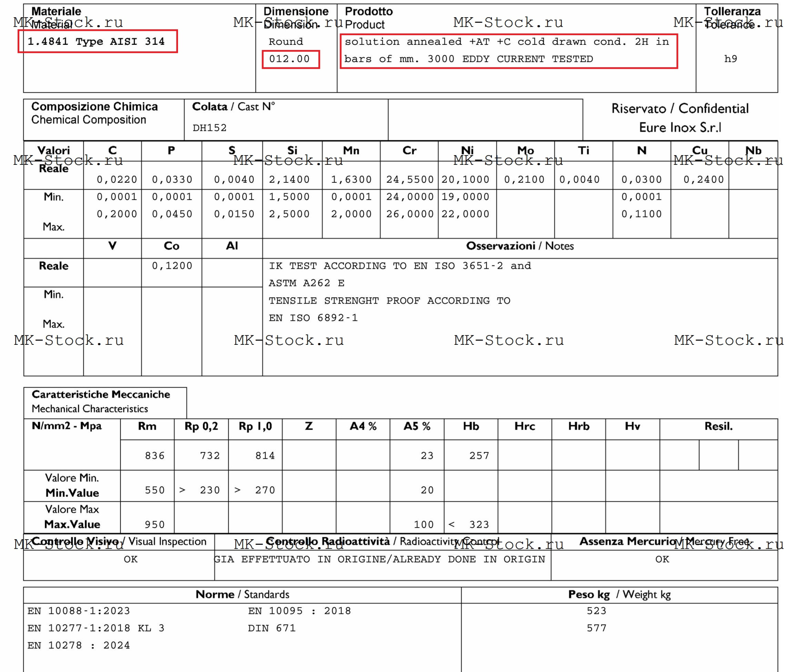This screenshot has width=800, height=672.
Task: Click the 'EN ISO 6892-1' note line
Action: [313, 318]
